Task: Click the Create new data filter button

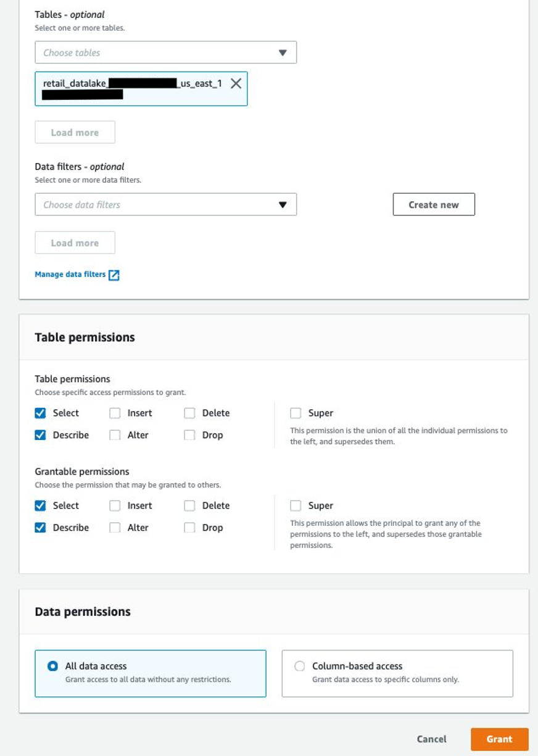Action: coord(434,204)
